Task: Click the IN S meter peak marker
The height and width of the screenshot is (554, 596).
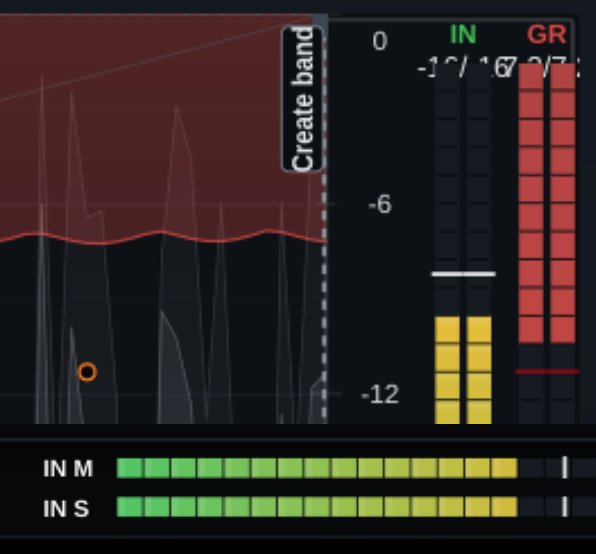Action: coord(565,507)
